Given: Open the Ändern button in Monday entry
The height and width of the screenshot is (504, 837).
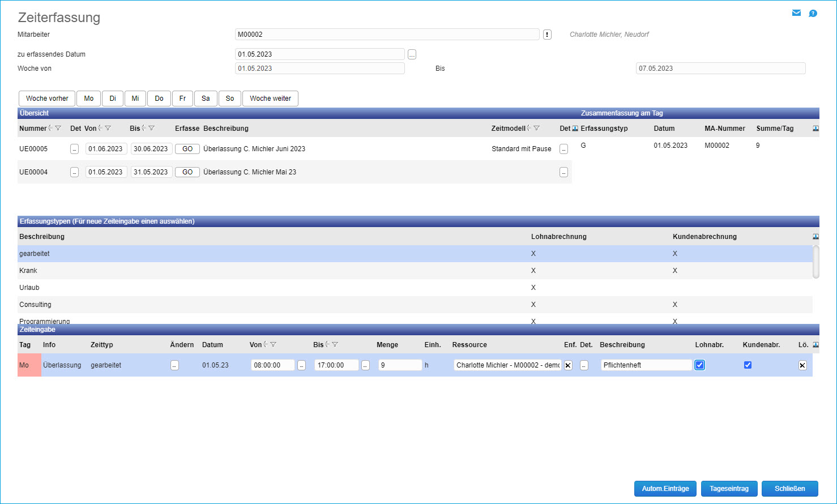Looking at the screenshot, I should pos(174,365).
